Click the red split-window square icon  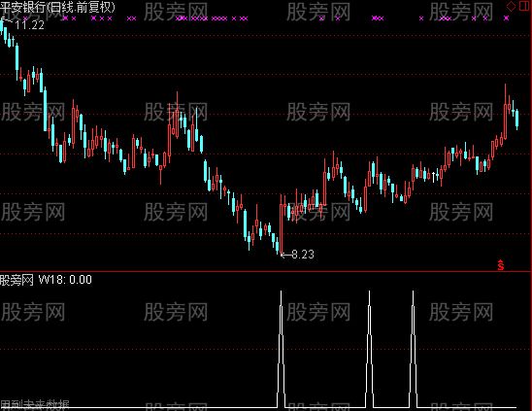click(523, 6)
